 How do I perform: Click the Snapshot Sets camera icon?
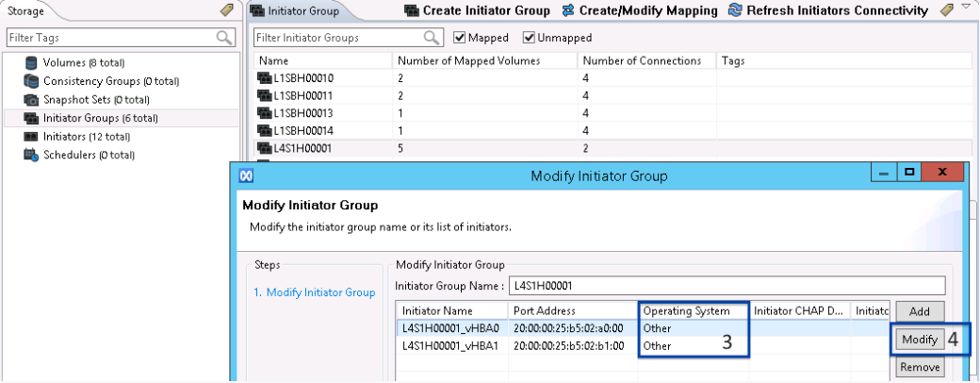(31, 99)
